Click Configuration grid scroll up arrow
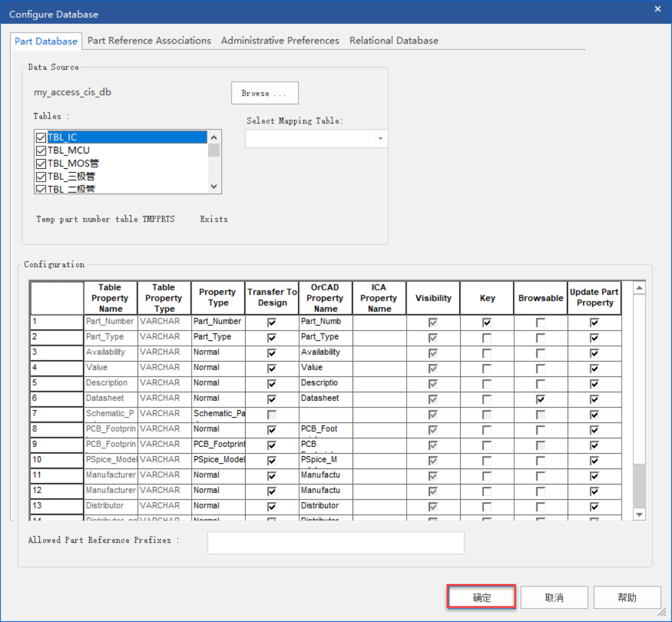Image resolution: width=672 pixels, height=622 pixels. 639,288
